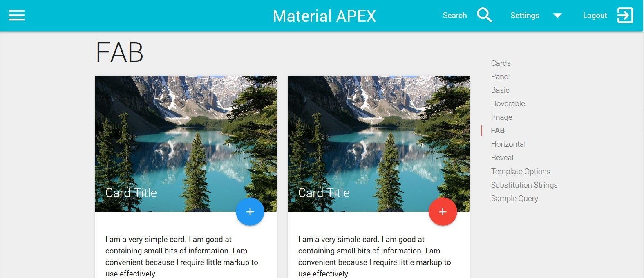This screenshot has height=278, width=644.
Task: Click the magnifying glass search icon
Action: pyautogui.click(x=484, y=16)
